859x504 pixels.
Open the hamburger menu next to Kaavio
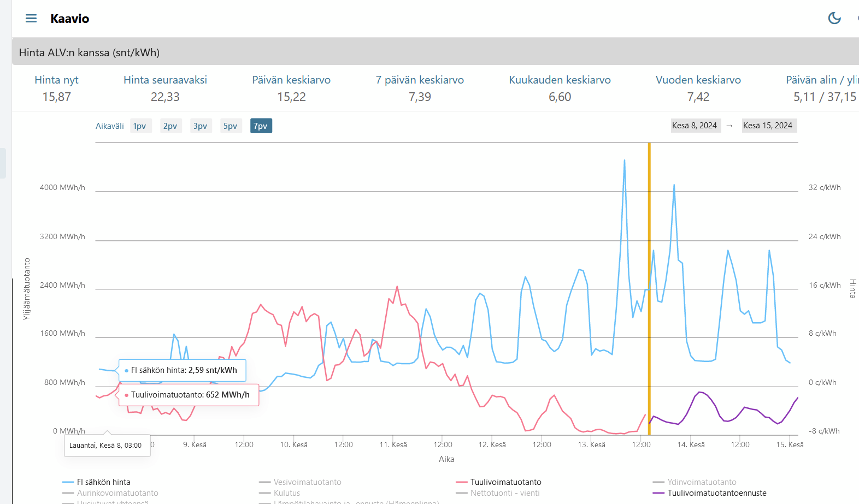(31, 19)
